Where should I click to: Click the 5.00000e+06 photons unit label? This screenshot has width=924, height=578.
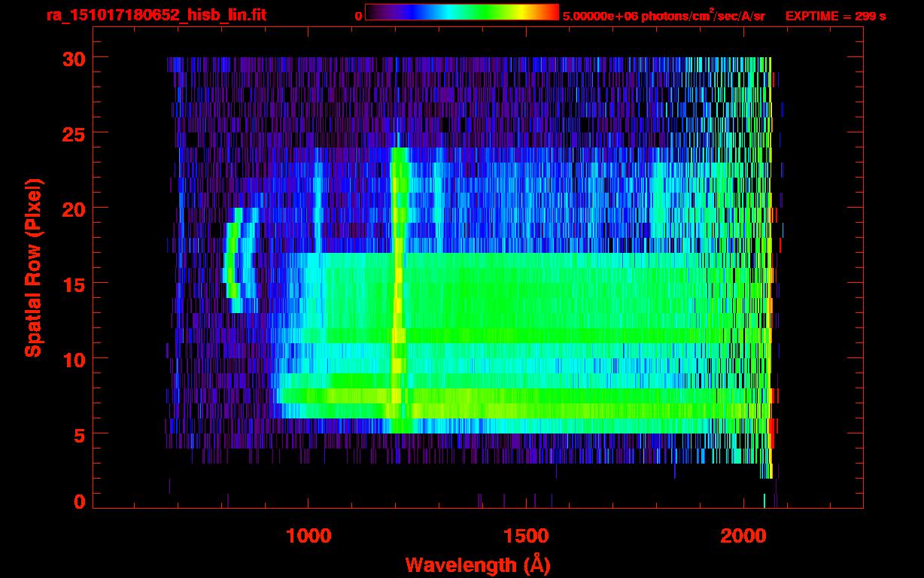tap(664, 16)
